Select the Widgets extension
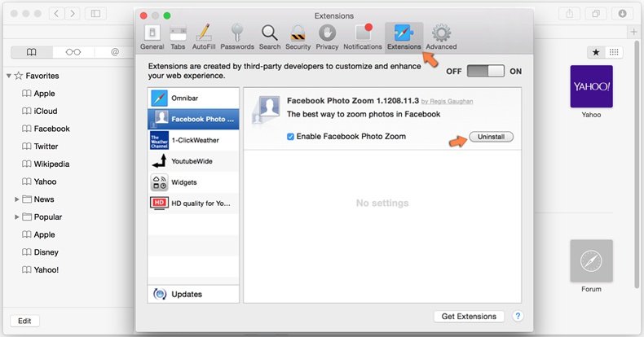The width and height of the screenshot is (644, 337). pos(193,182)
